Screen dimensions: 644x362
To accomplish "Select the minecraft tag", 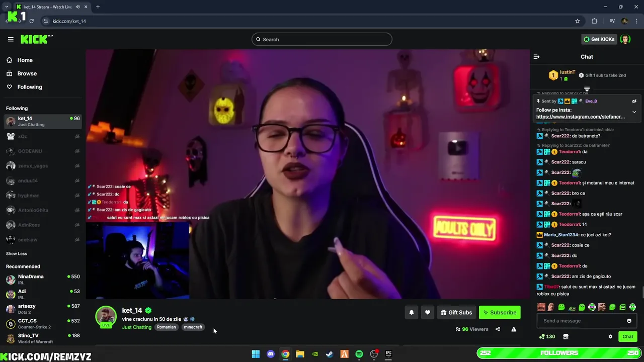I will point(193,327).
